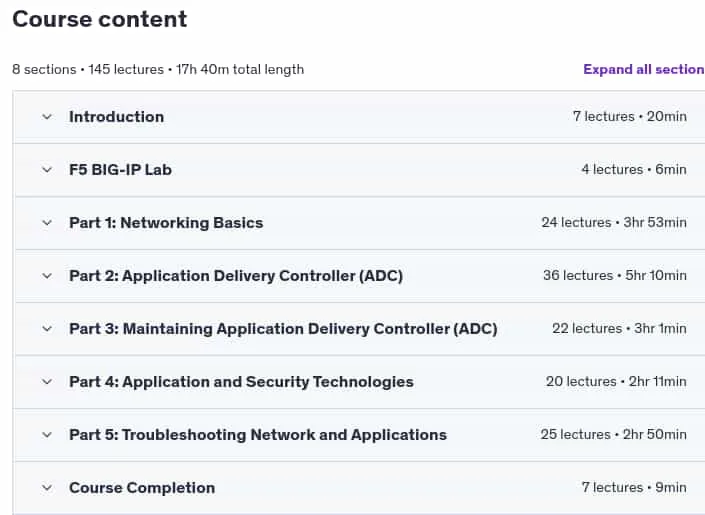
Task: Open chevron beside Part 3: Maintaining ADC
Action: [47, 329]
